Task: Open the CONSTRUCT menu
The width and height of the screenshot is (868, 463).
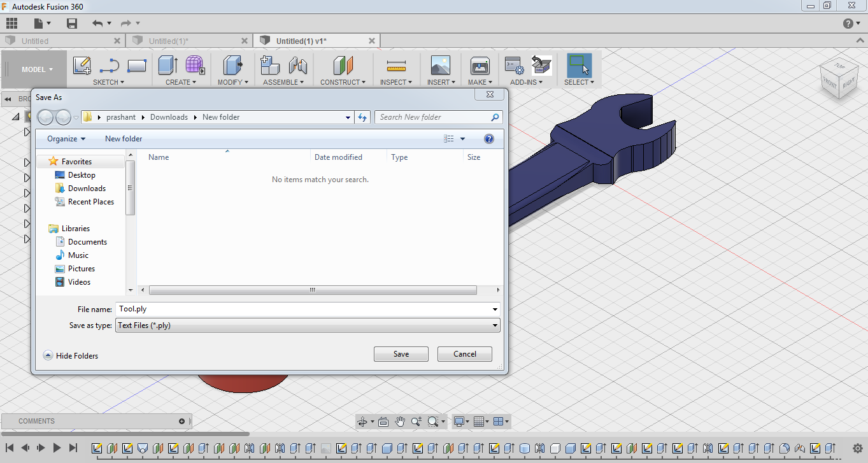Action: 343,82
